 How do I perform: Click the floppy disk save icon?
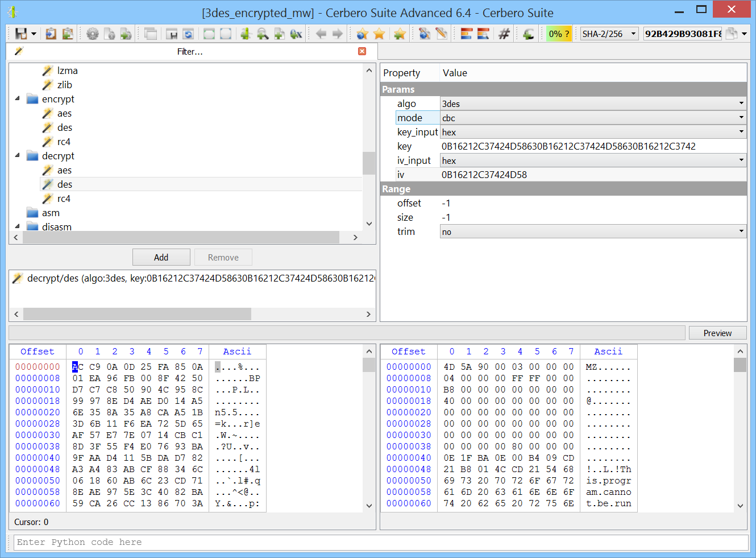click(x=21, y=34)
